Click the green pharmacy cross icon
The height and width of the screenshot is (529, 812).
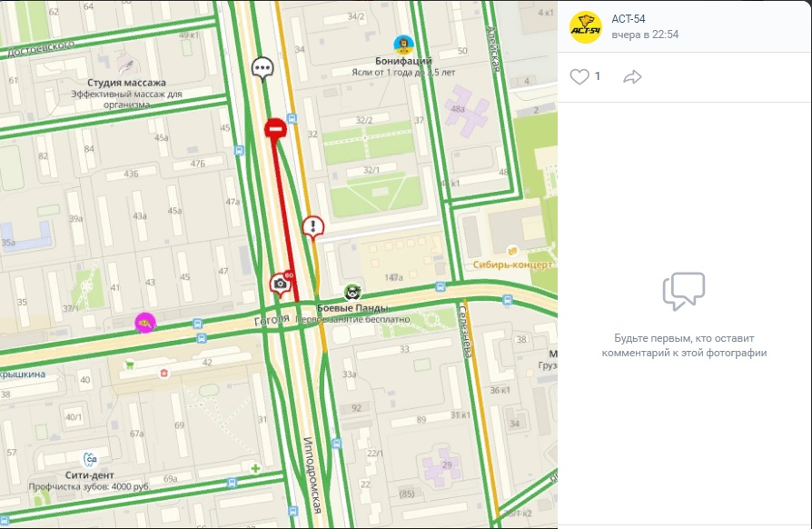255,468
